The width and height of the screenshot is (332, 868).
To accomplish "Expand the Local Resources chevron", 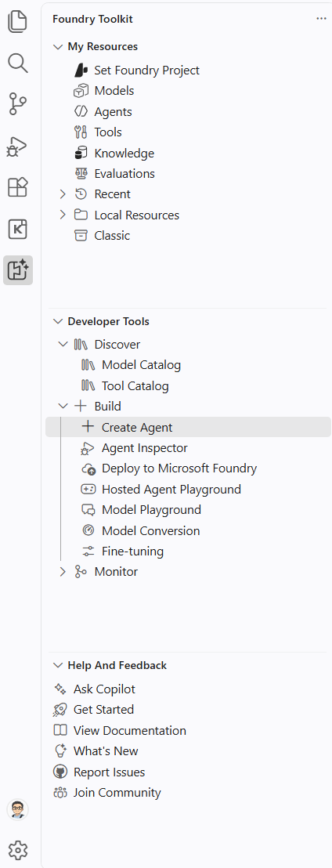I will (63, 215).
